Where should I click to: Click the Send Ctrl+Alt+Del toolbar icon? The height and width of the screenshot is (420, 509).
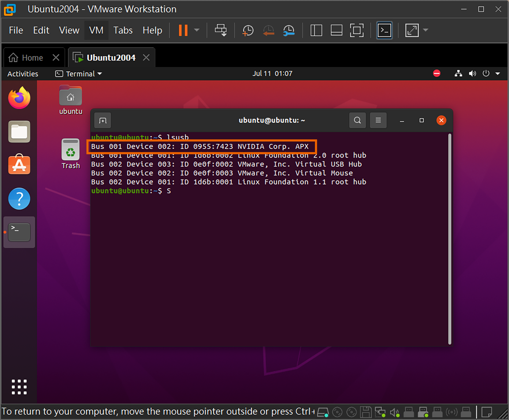(221, 30)
